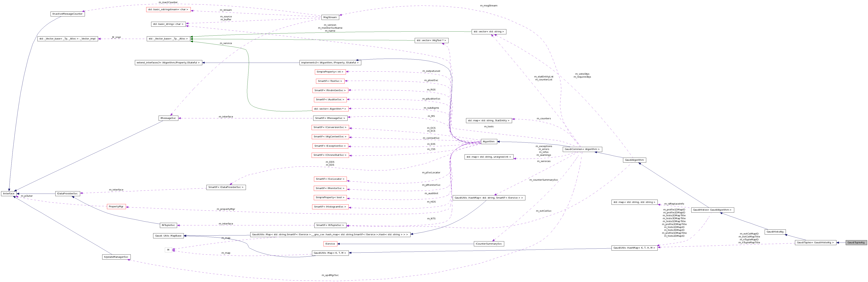
Task: Click the SimpleProperty< int > node
Action: pos(331,72)
